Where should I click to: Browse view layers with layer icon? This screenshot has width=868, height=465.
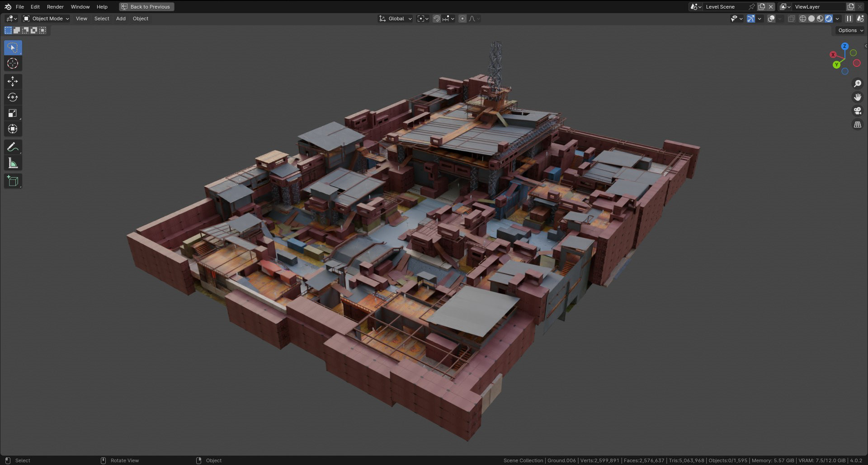click(785, 7)
